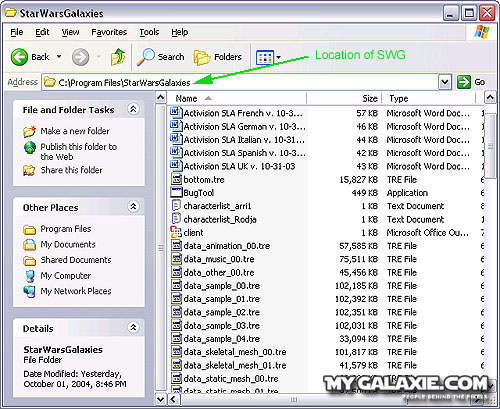
Task: Select characterlist_arri1 text document icon
Action: [x=176, y=206]
